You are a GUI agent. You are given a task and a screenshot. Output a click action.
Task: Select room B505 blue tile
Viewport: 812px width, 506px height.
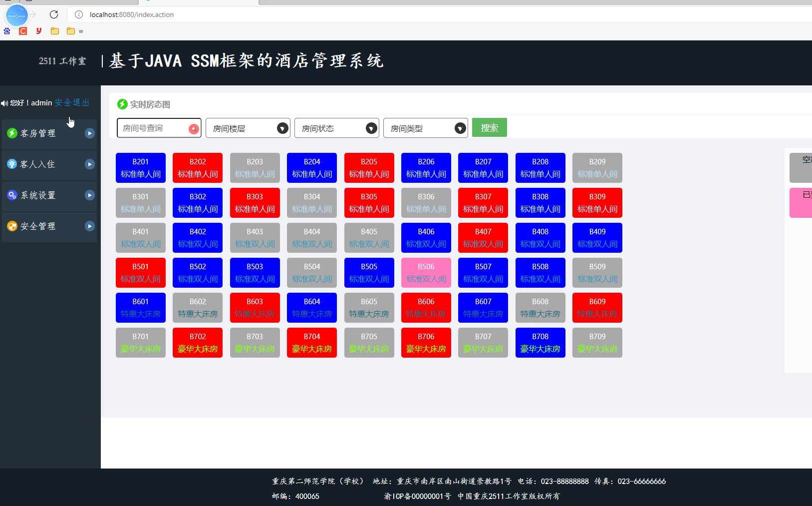click(x=369, y=273)
